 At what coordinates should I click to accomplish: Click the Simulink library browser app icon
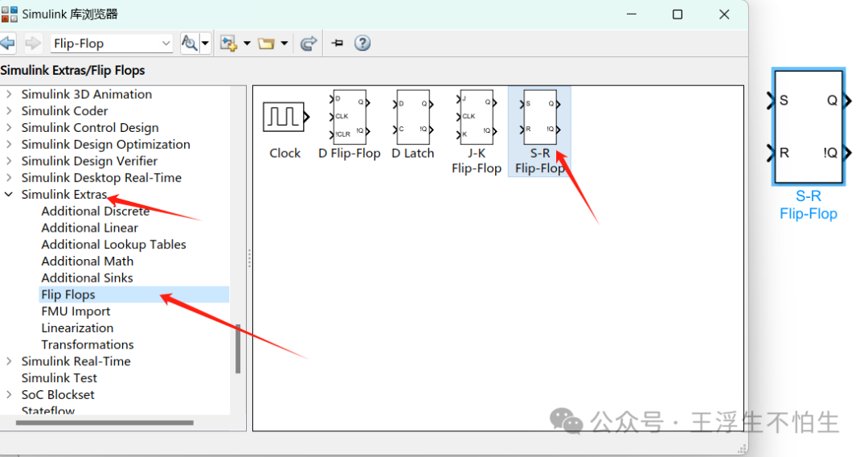click(x=10, y=14)
